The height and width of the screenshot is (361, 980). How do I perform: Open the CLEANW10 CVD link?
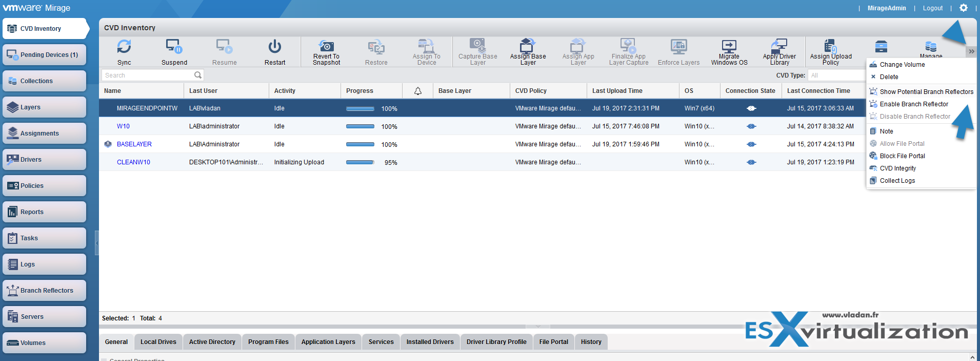(x=133, y=162)
